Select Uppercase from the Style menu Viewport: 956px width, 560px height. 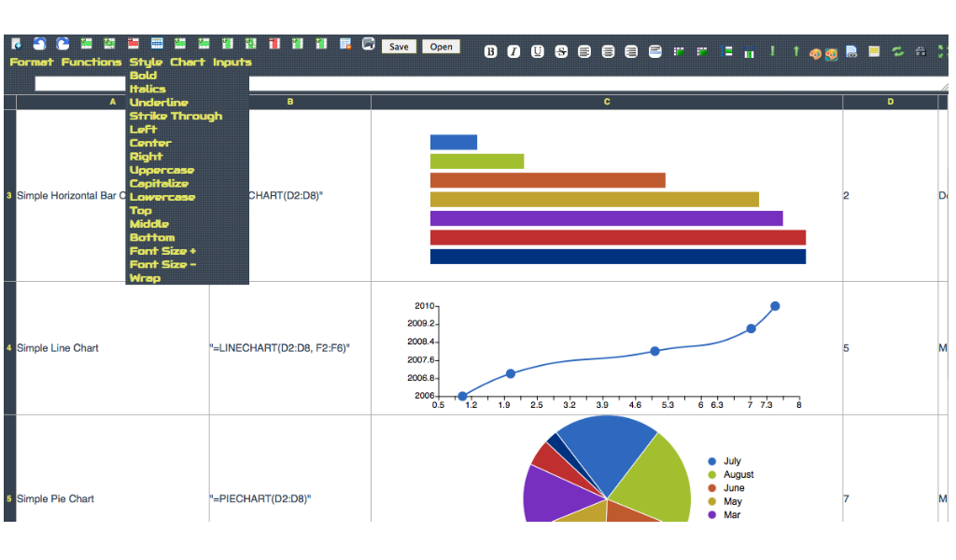coord(162,170)
